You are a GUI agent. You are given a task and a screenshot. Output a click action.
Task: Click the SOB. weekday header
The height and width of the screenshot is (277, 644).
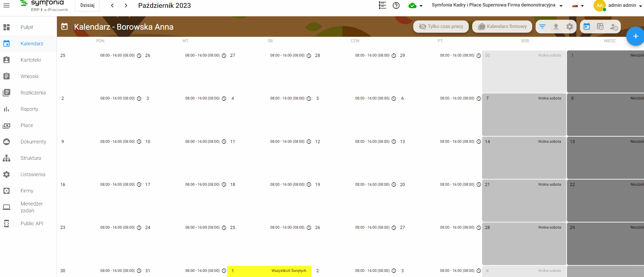[525, 41]
